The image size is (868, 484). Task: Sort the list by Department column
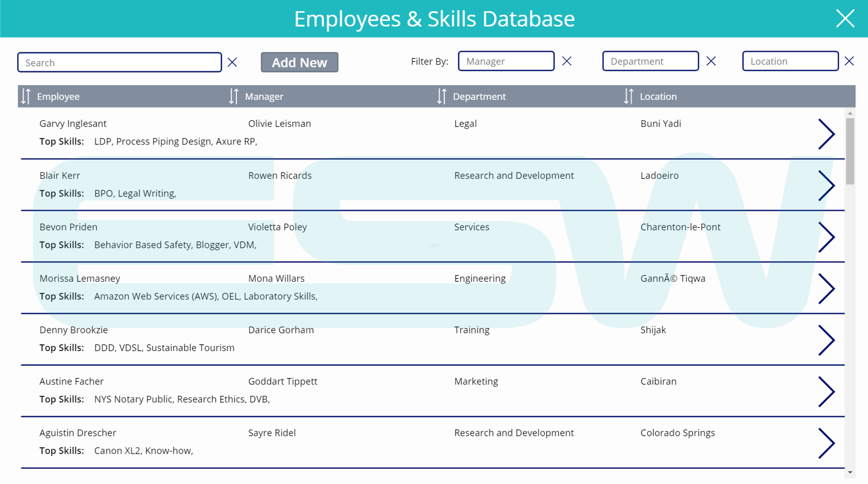tap(441, 96)
